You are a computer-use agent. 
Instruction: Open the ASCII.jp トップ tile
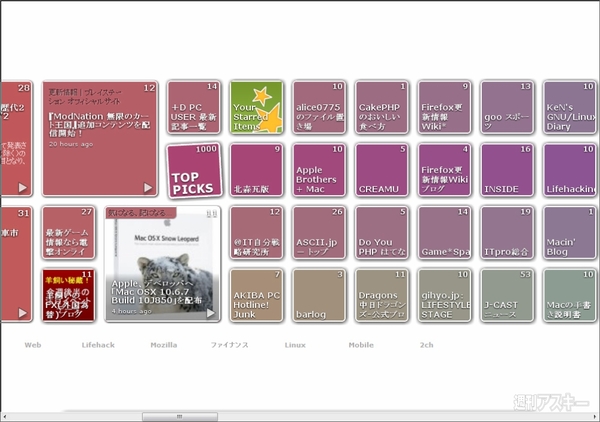(319, 233)
